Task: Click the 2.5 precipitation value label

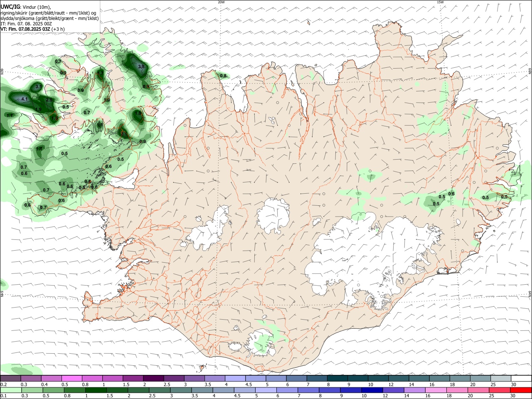Action: [x=49, y=100]
